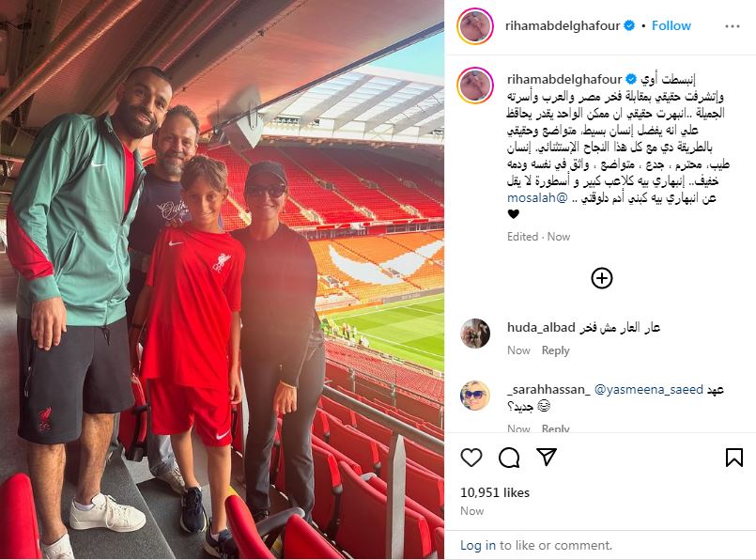Share the post with the paper plane icon

(547, 457)
